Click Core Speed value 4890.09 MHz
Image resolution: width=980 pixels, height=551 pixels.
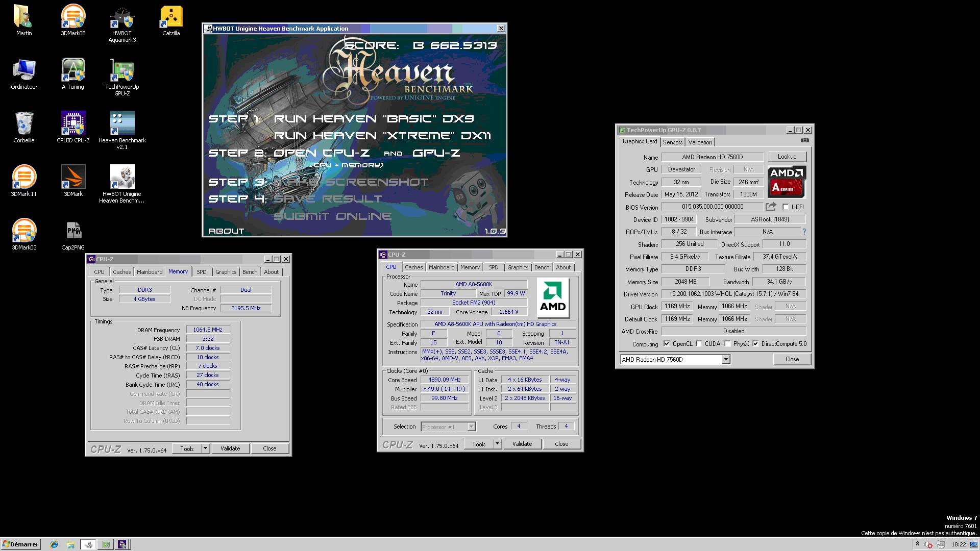click(444, 380)
